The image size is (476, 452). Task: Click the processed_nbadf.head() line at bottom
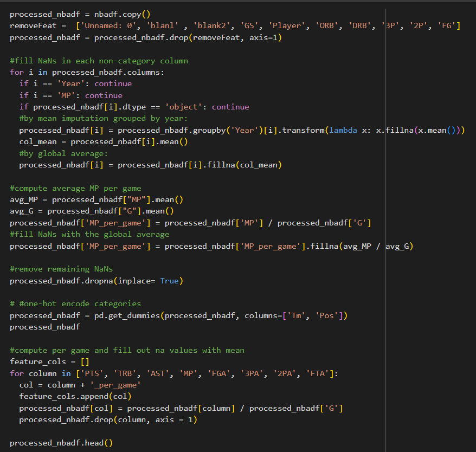[61, 443]
